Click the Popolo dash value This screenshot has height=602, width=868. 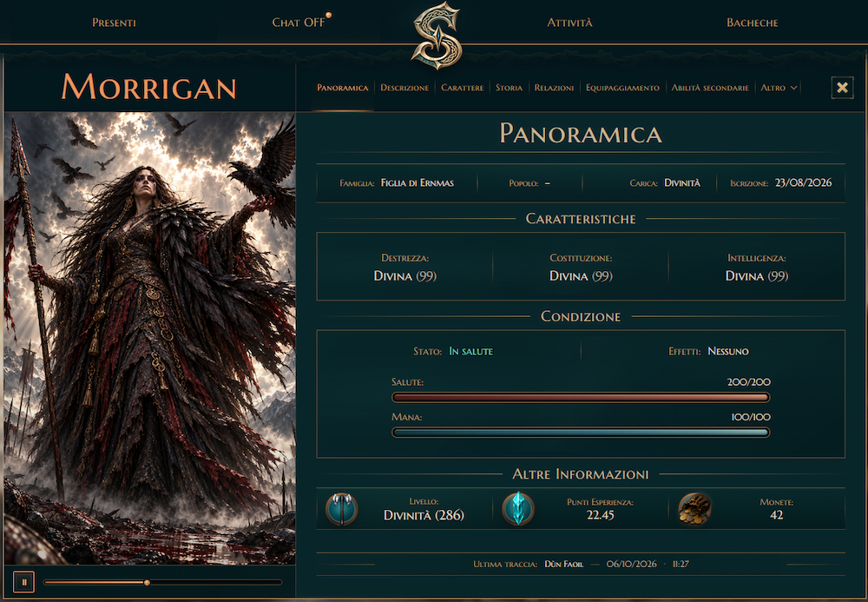[x=548, y=182]
